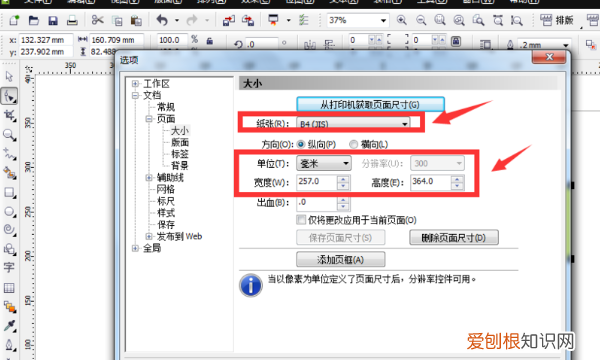
Task: Open the zoom level 37% dropdown
Action: tap(383, 20)
